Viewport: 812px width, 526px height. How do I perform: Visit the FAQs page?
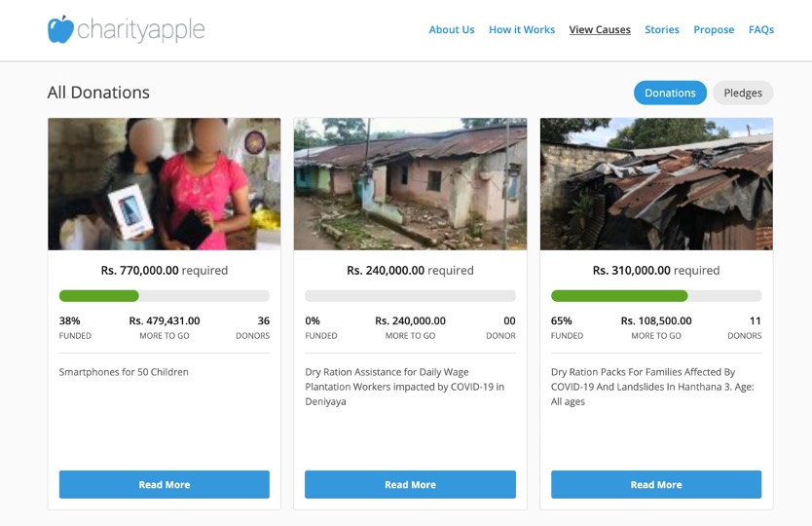[761, 30]
